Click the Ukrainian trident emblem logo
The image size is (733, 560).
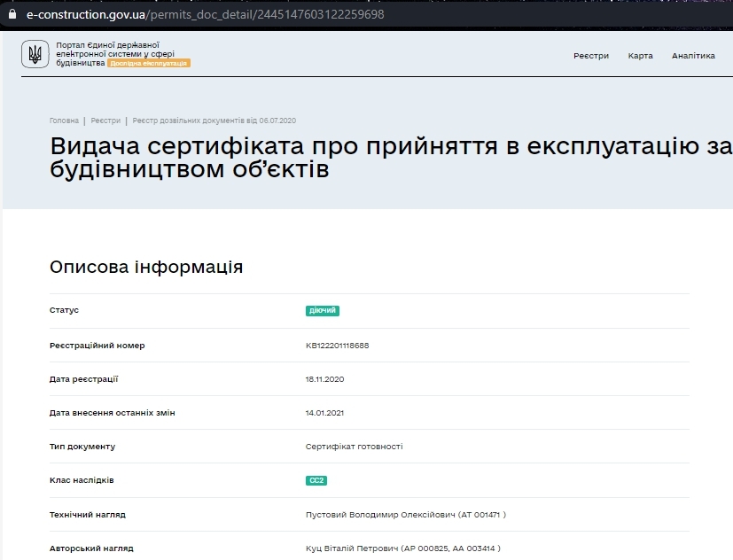(x=35, y=54)
